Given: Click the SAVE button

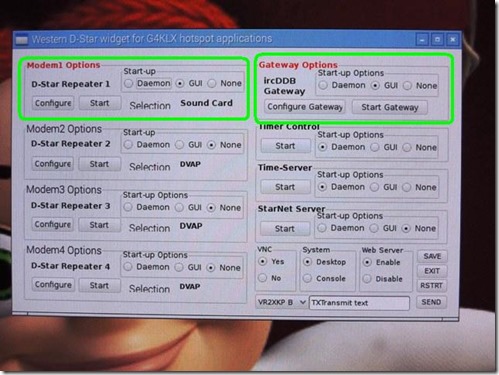Looking at the screenshot, I should [432, 256].
